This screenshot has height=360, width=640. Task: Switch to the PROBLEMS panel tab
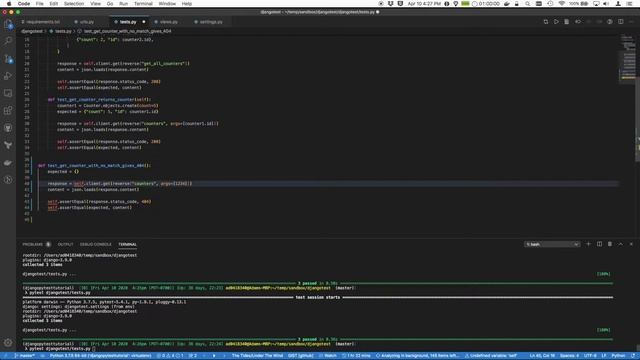[x=33, y=244]
